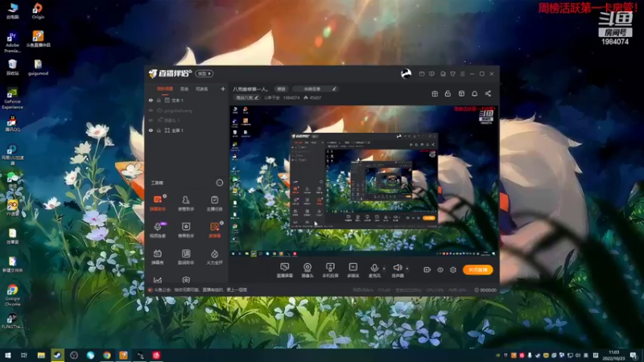The height and width of the screenshot is (362, 644).
Task: Open notifications bell icon
Action: 474,93
